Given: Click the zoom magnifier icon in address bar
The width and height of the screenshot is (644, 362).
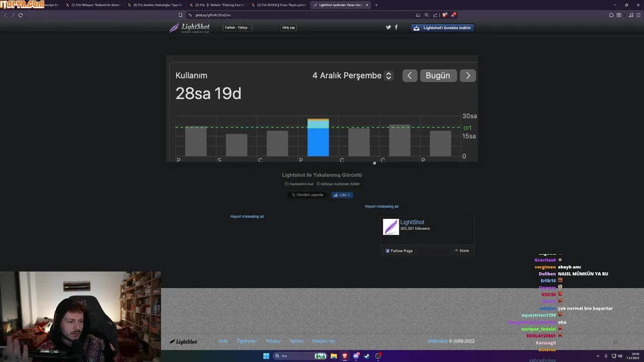Looking at the screenshot, I should point(427,15).
